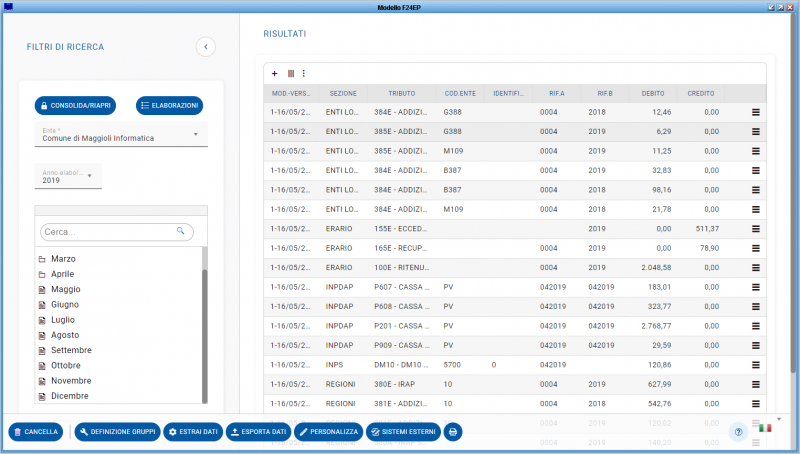Expand the Ente dropdown

click(195, 134)
